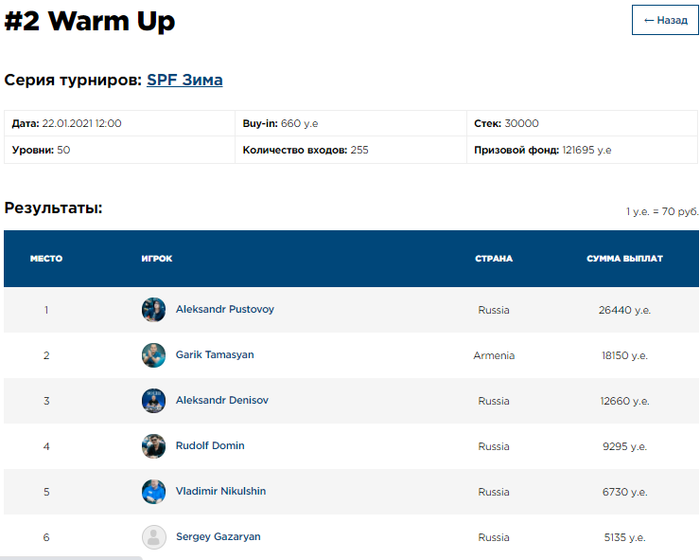Open Sergey Gazaryan's player profile name
This screenshot has width=700, height=560.
[218, 537]
